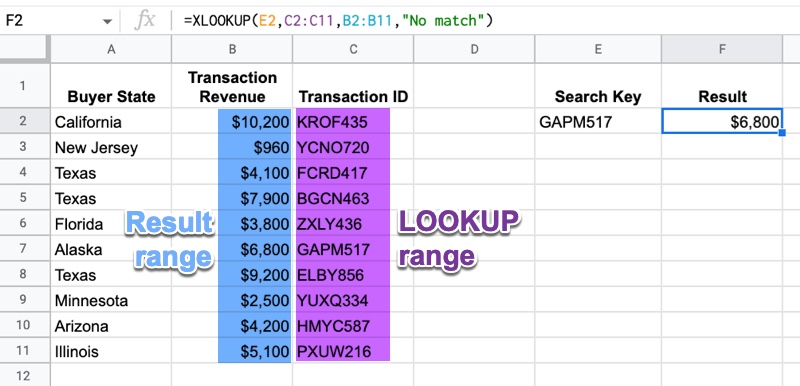Screen dimensions: 800x386
Task: Click the F2 Name box field
Action: pyautogui.click(x=59, y=21)
